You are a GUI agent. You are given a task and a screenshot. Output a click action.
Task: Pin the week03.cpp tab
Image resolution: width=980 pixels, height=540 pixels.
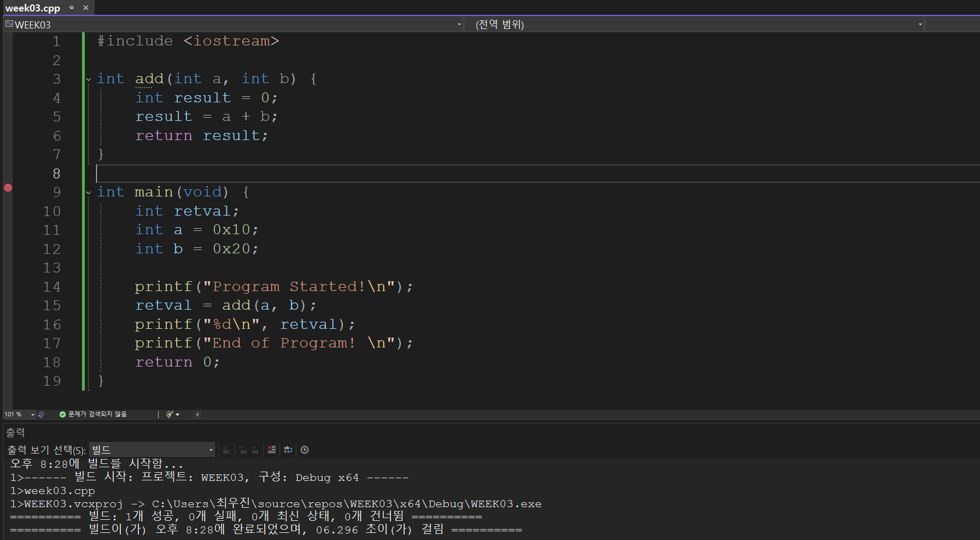(72, 8)
